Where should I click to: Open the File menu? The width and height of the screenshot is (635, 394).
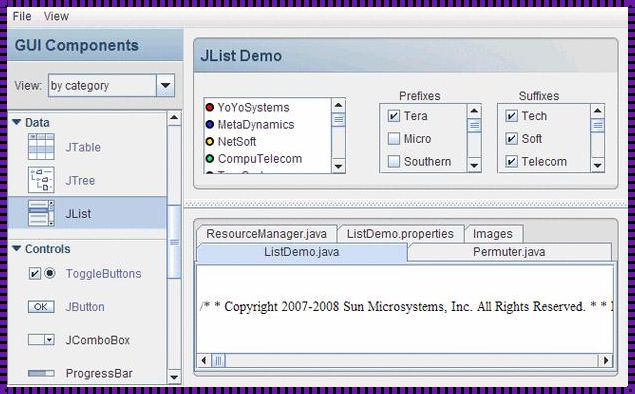[x=22, y=16]
